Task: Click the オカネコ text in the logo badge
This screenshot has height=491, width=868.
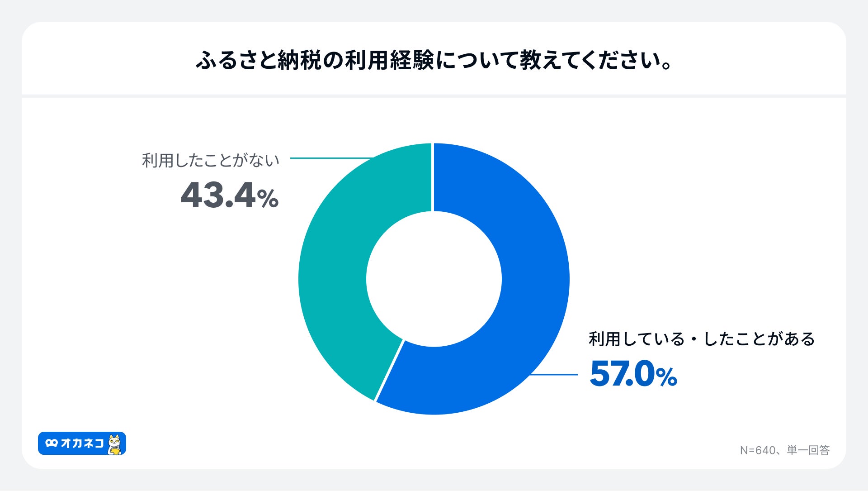Action: tap(82, 443)
